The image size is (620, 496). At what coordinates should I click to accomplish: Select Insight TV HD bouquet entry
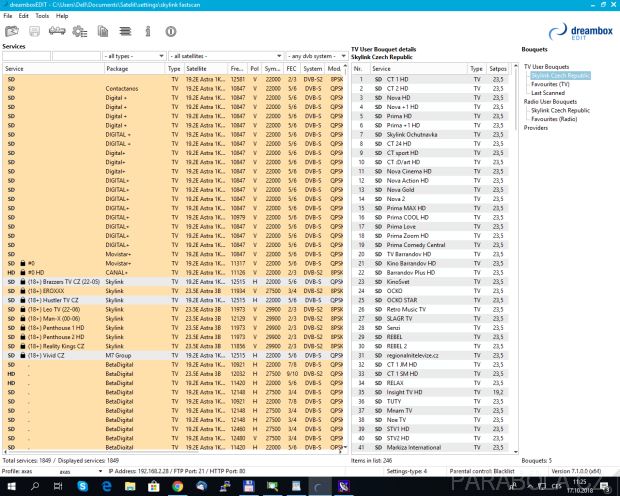pyautogui.click(x=430, y=392)
